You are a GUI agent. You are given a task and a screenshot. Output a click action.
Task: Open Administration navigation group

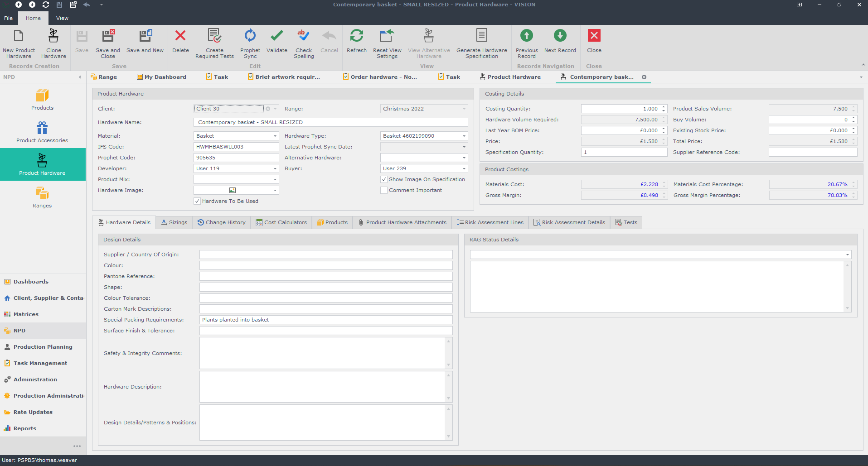click(x=43, y=380)
